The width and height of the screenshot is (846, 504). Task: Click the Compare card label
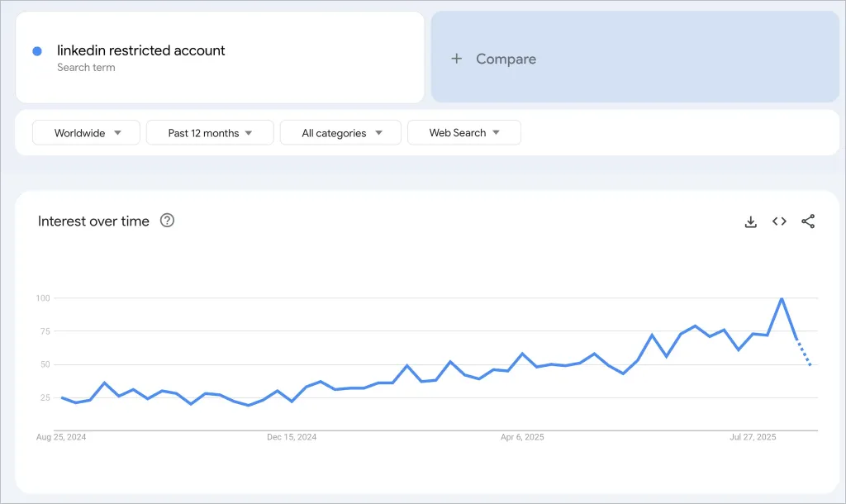506,59
